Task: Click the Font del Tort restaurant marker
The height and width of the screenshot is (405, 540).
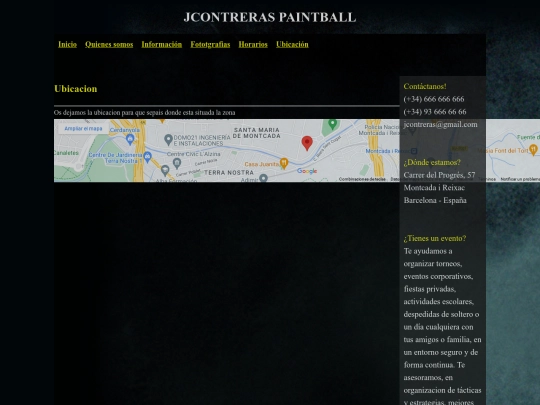Action: [x=533, y=149]
